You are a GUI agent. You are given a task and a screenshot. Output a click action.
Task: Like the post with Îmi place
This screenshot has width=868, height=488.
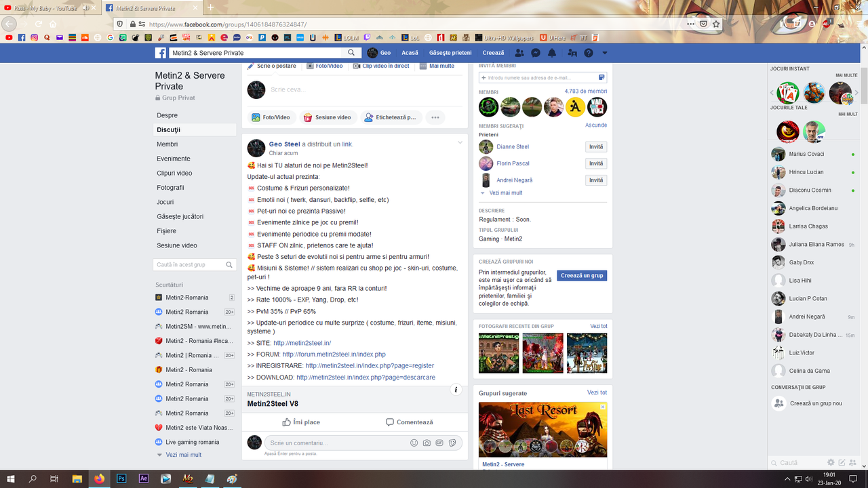click(x=301, y=422)
